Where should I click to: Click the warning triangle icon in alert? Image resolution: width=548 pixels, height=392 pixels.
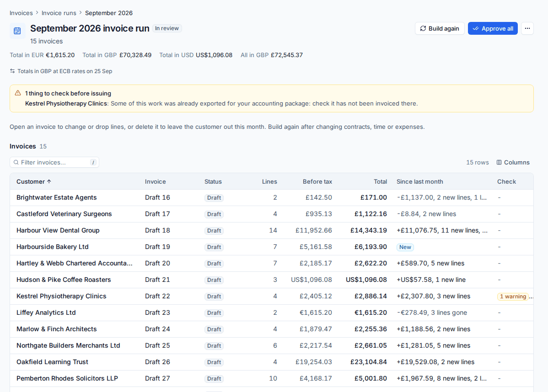click(18, 93)
